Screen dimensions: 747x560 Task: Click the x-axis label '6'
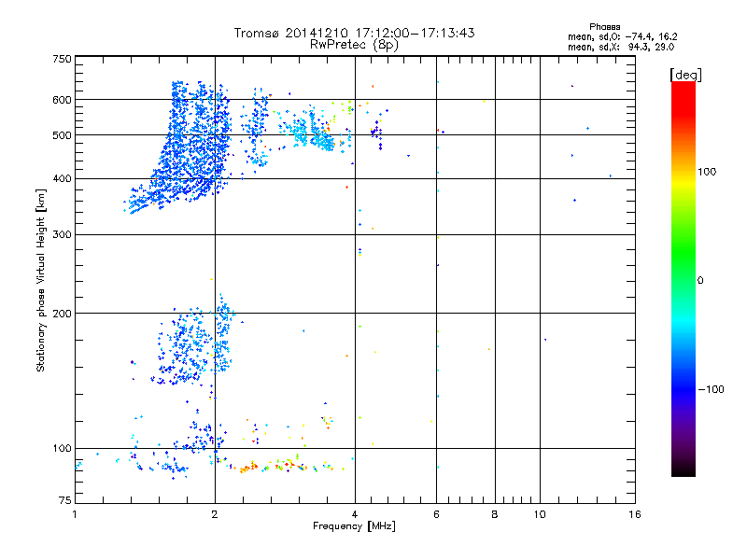tap(436, 514)
